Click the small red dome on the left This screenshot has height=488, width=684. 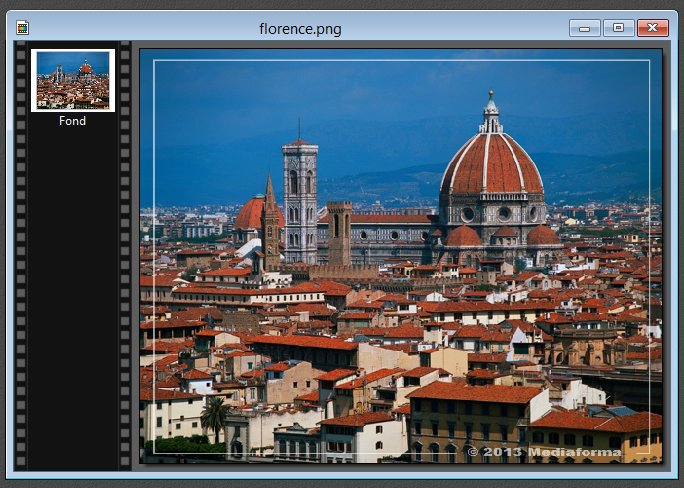(250, 213)
